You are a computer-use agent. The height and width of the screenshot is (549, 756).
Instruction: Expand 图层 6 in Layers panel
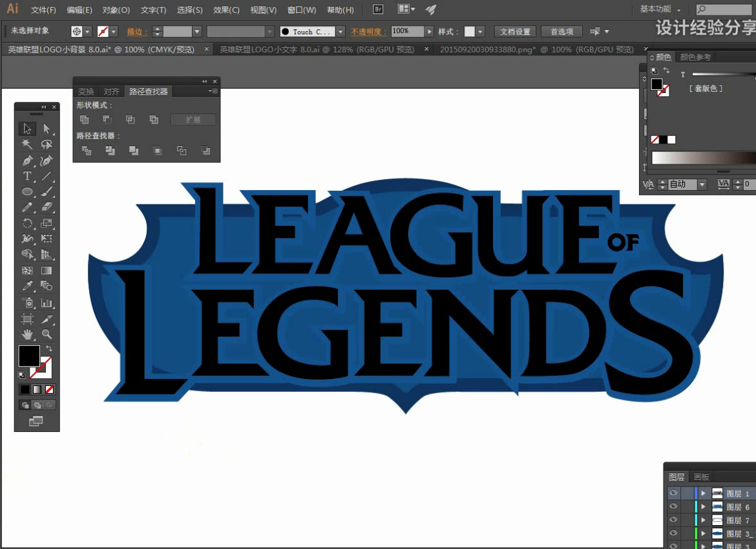pos(704,506)
